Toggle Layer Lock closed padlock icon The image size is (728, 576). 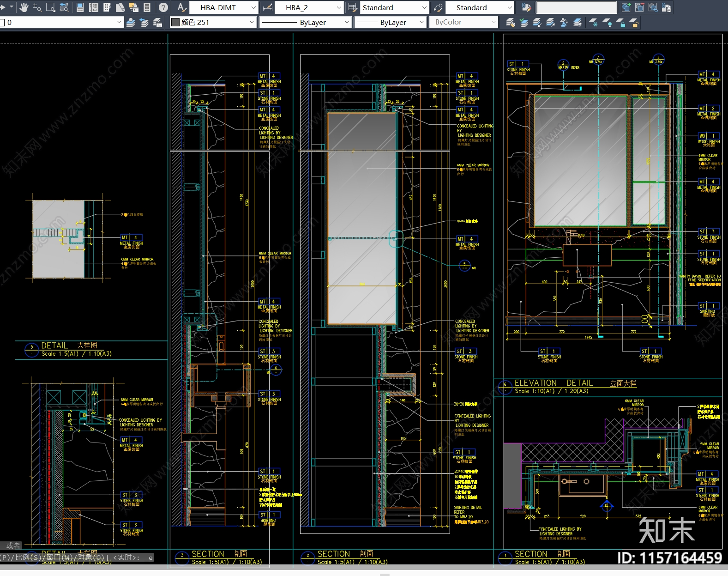point(620,22)
